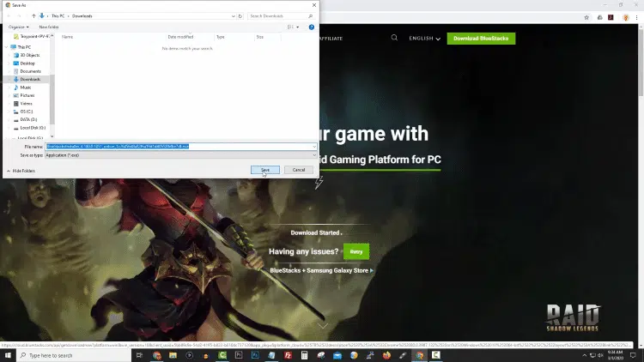Click the active Chrome taskbar icon
Image resolution: width=644 pixels, height=362 pixels.
coord(419,355)
